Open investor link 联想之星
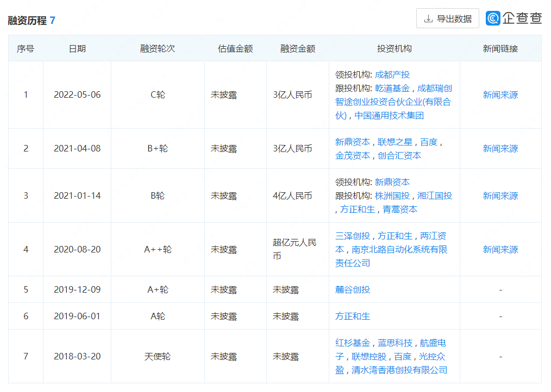The image size is (551, 392). coord(395,142)
